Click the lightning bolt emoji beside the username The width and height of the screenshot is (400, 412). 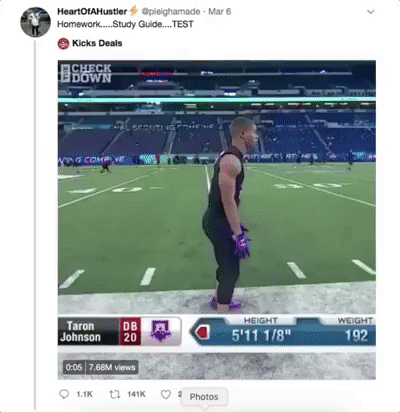134,11
